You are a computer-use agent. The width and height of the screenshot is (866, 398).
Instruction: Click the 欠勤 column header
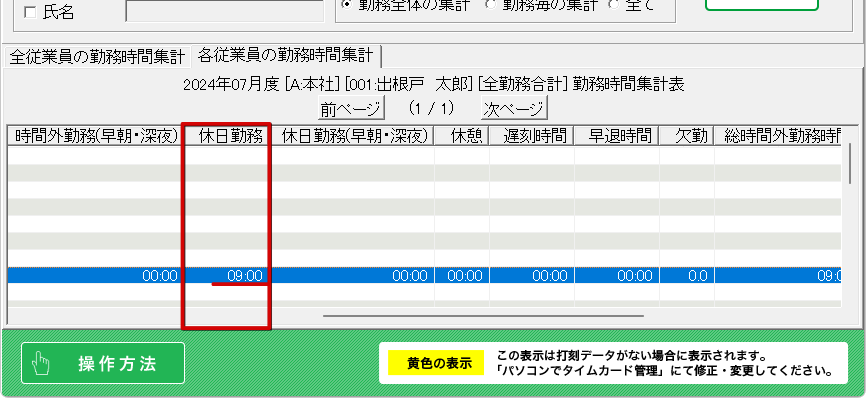tap(687, 136)
